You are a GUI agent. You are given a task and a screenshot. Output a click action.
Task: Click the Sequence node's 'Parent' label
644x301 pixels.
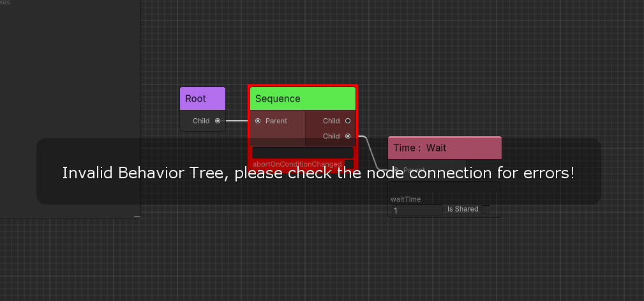coord(276,121)
